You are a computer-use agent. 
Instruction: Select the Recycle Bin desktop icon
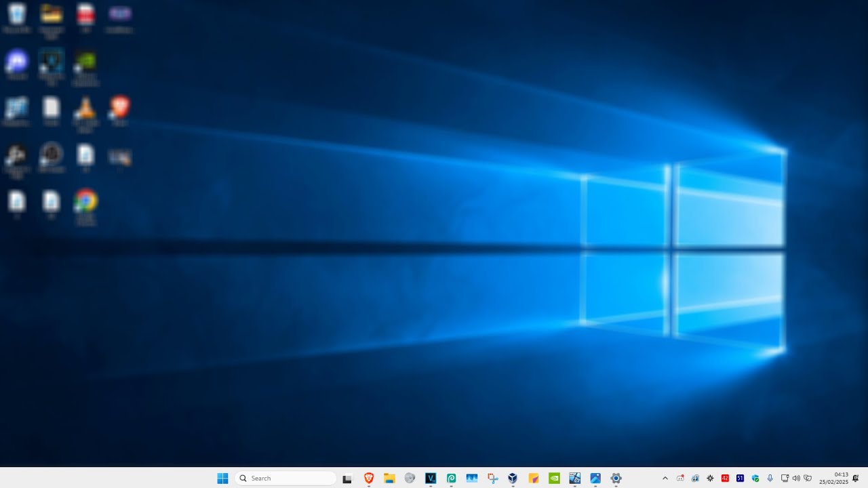tap(17, 18)
